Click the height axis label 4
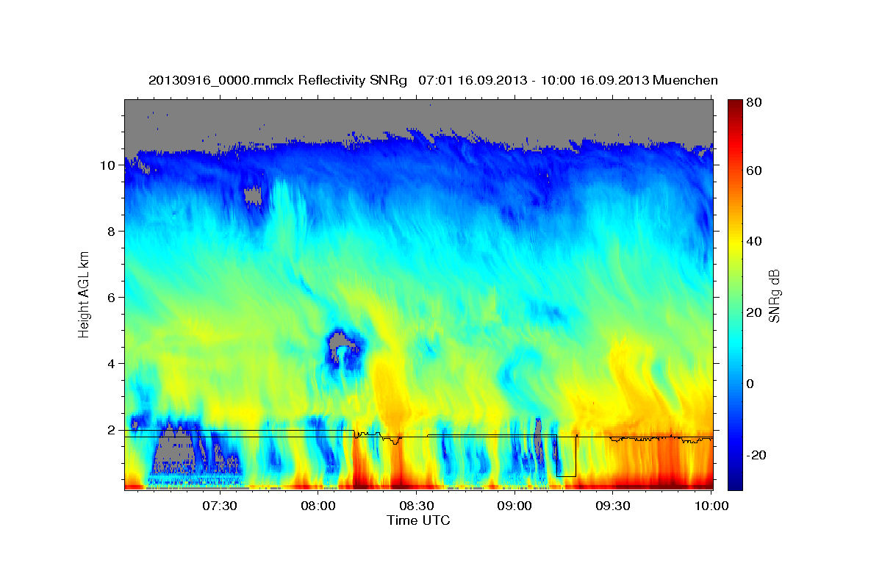This screenshot has width=882, height=588. point(112,364)
